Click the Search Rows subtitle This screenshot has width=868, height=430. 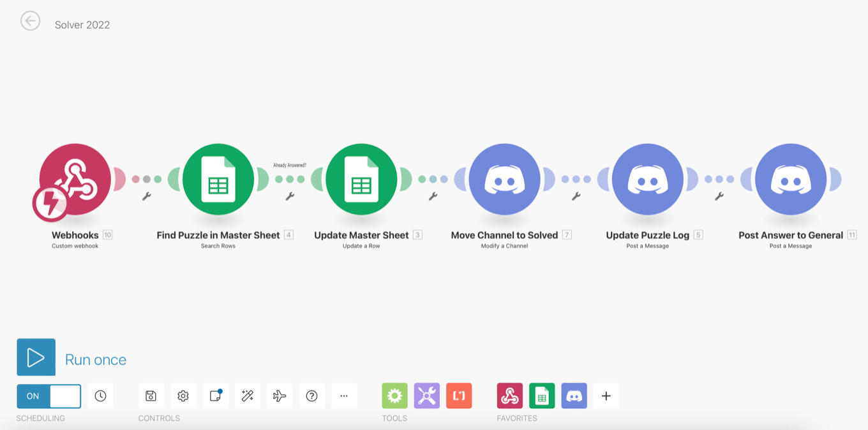[x=218, y=246]
